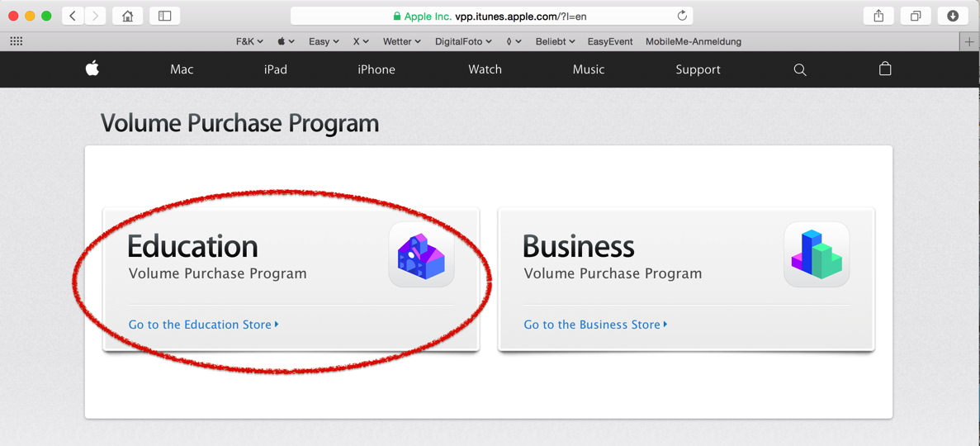The image size is (980, 446).
Task: Expand the Apple logo bookmarks folder
Action: pos(286,41)
